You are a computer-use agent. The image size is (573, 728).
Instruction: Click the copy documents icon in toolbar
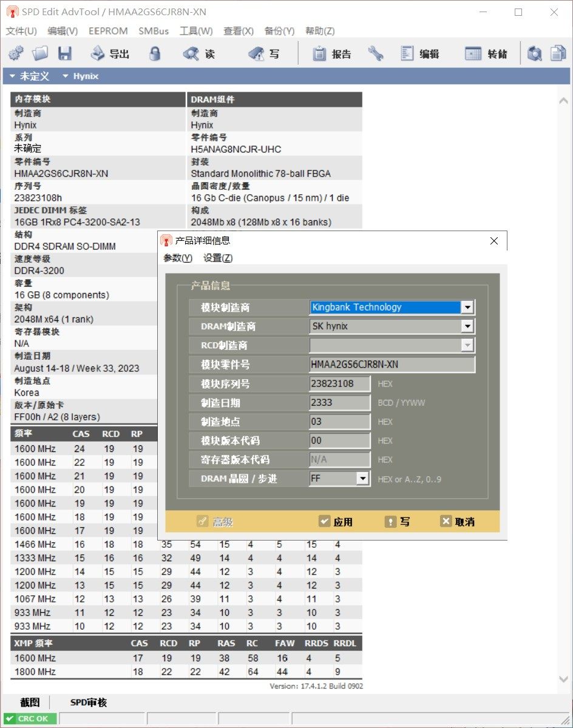(x=558, y=53)
